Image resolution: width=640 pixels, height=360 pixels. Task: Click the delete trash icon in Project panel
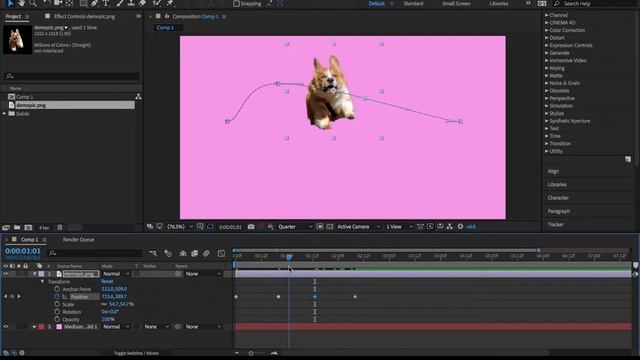(60, 227)
